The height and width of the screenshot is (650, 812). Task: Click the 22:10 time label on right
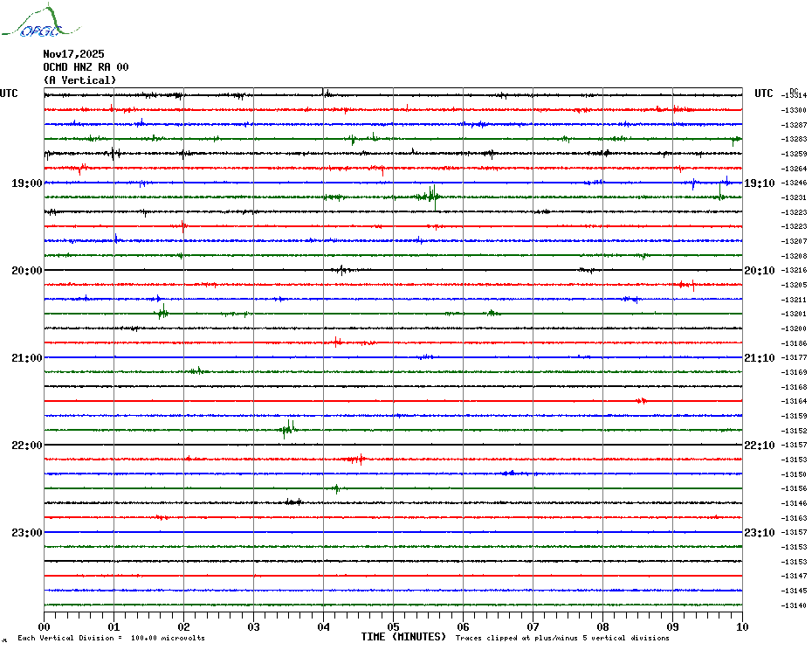[759, 446]
